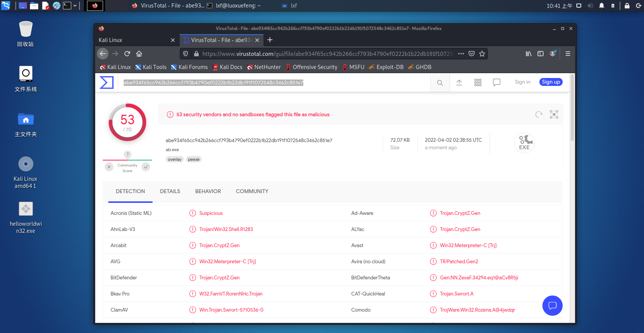Image resolution: width=644 pixels, height=333 pixels.
Task: Open the Kali Linux bookmark in toolbar
Action: tap(115, 67)
